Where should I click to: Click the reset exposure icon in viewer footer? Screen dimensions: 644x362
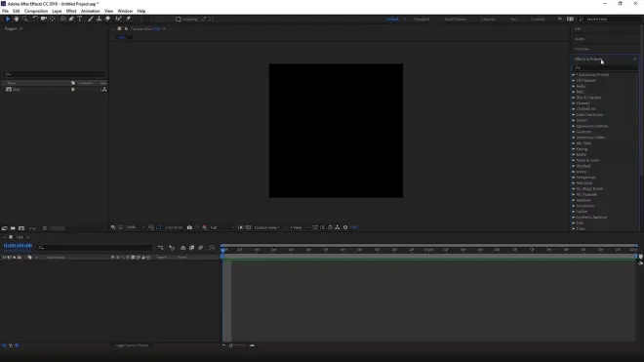345,227
